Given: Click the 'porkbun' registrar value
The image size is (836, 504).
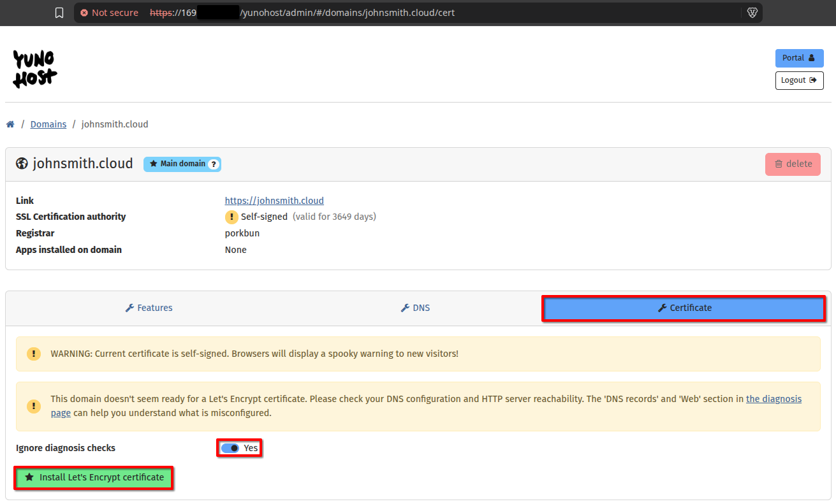Looking at the screenshot, I should coord(242,233).
